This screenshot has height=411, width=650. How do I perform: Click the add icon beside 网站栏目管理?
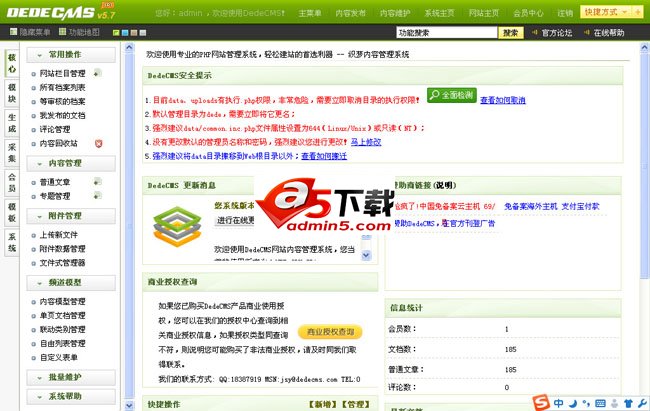(x=97, y=73)
